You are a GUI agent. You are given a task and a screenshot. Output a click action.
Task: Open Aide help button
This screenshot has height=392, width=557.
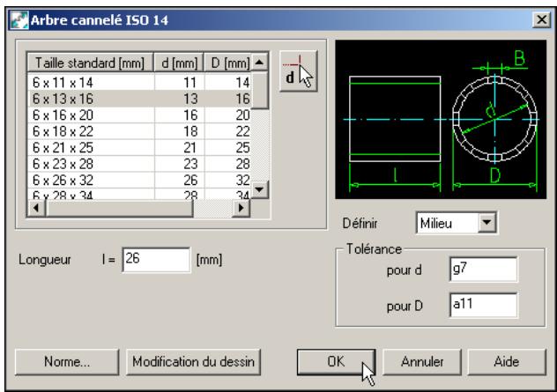[507, 362]
